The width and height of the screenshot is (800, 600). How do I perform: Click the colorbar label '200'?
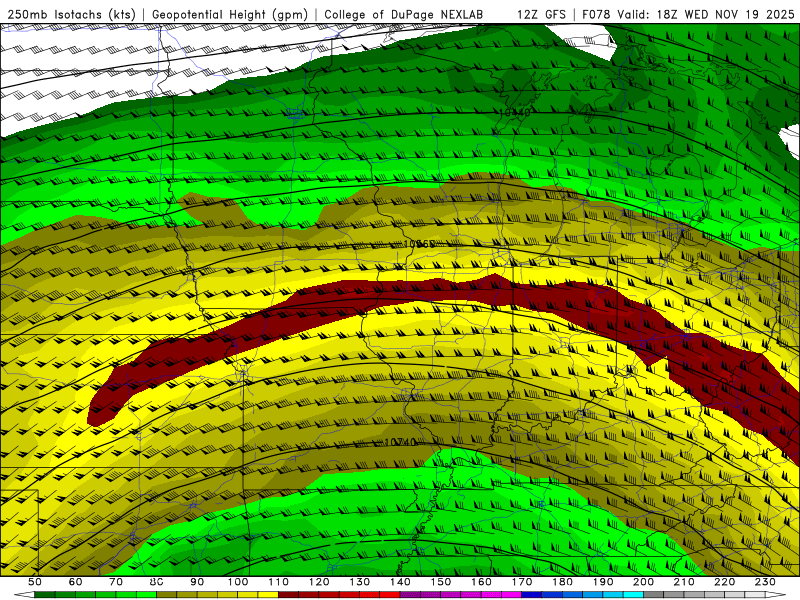(643, 582)
